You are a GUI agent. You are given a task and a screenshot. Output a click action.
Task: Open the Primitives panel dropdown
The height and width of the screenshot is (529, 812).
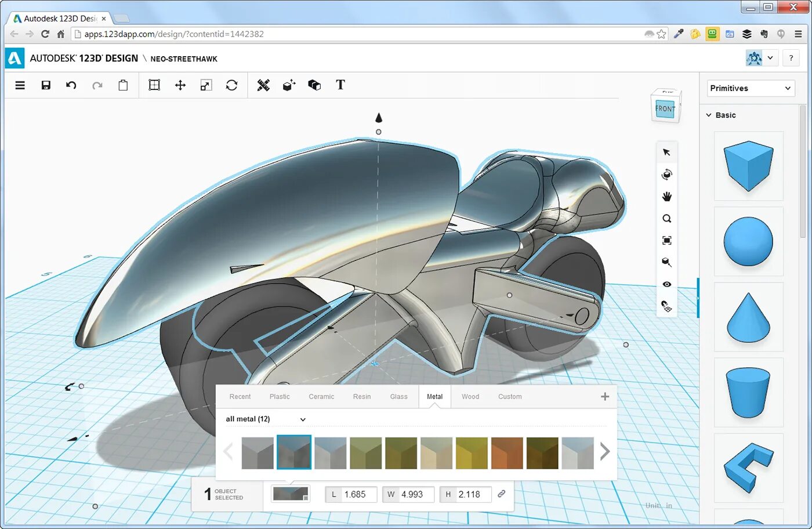click(750, 88)
